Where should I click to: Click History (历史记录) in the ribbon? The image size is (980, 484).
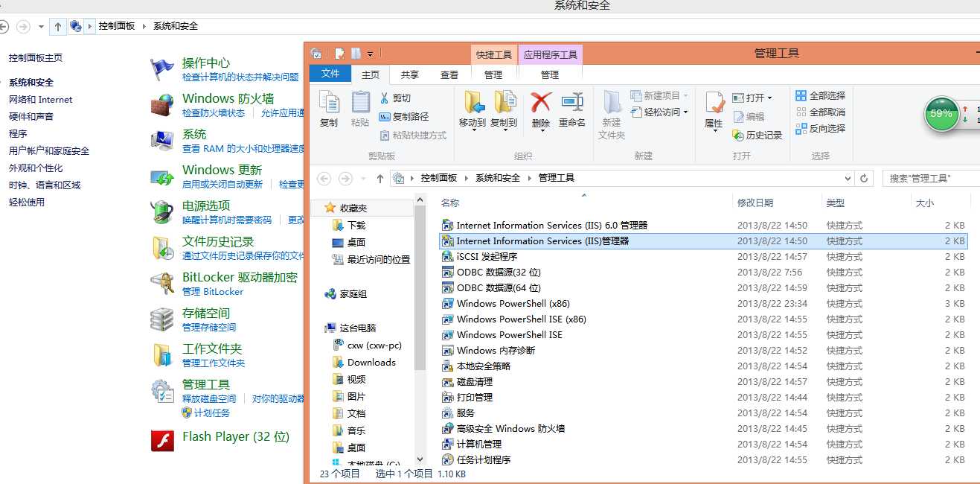click(x=758, y=136)
